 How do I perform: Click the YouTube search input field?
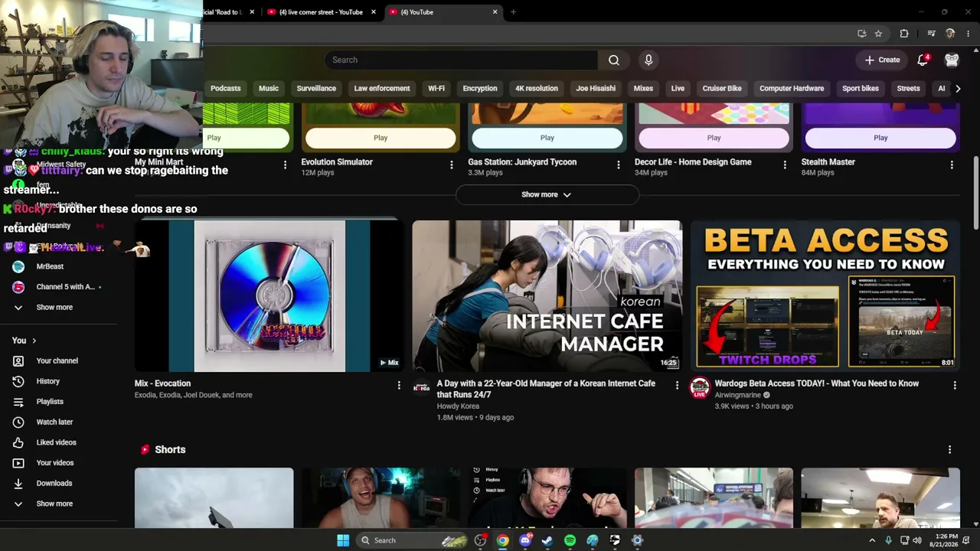click(461, 60)
